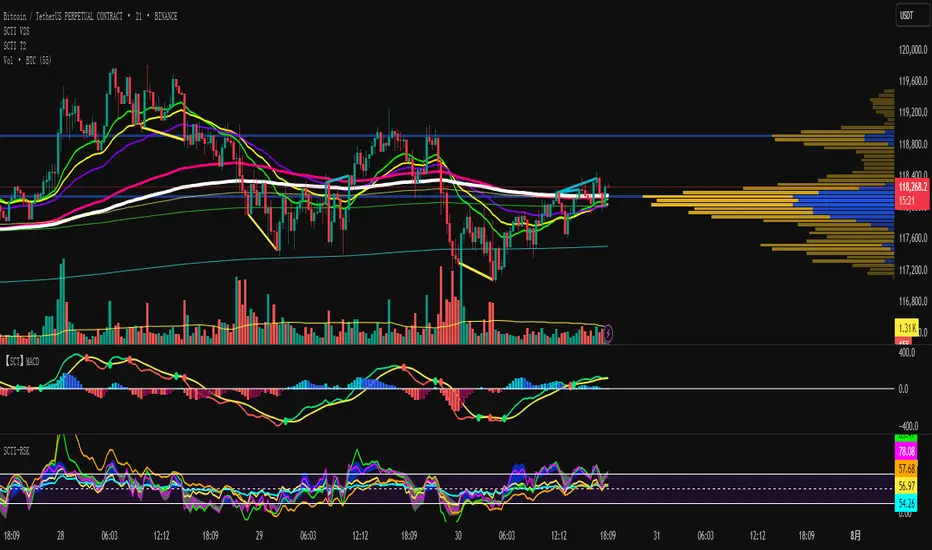Click the 29 date marker on time axis
This screenshot has height=550, width=932.
coord(259,536)
